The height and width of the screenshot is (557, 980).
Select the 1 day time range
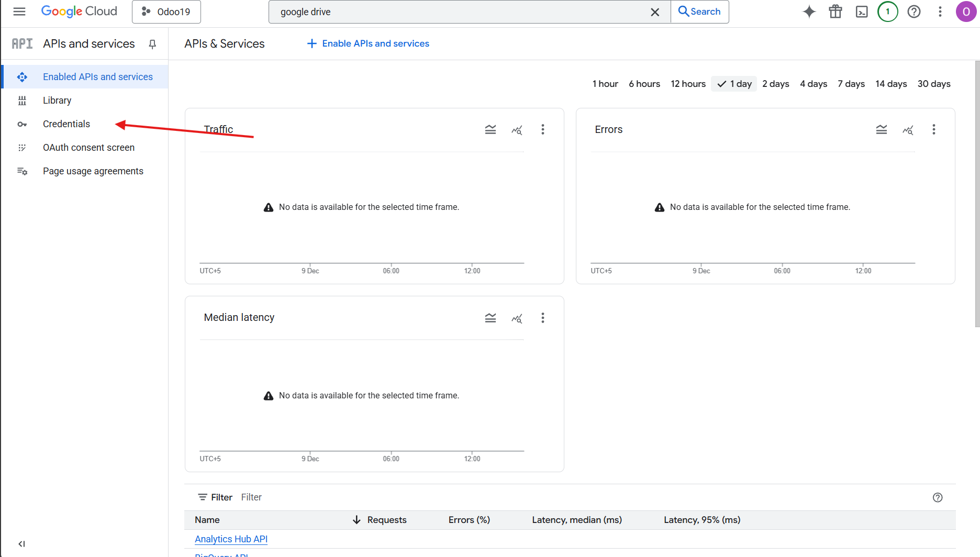tap(734, 84)
